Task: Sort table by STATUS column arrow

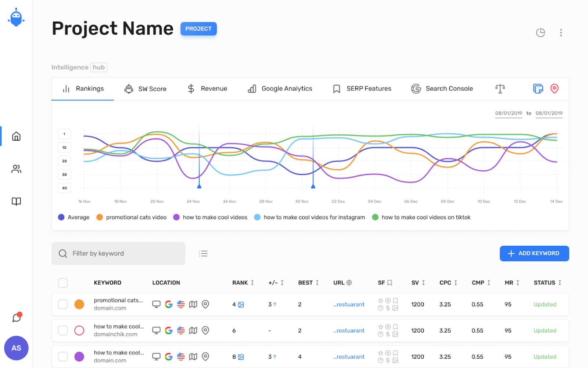Action: [560, 283]
